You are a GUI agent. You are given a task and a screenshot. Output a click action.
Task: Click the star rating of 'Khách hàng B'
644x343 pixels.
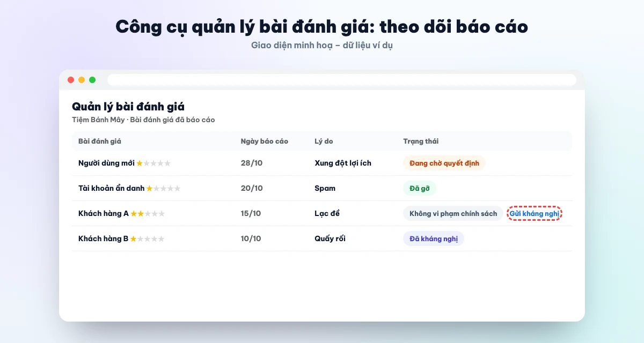point(148,238)
